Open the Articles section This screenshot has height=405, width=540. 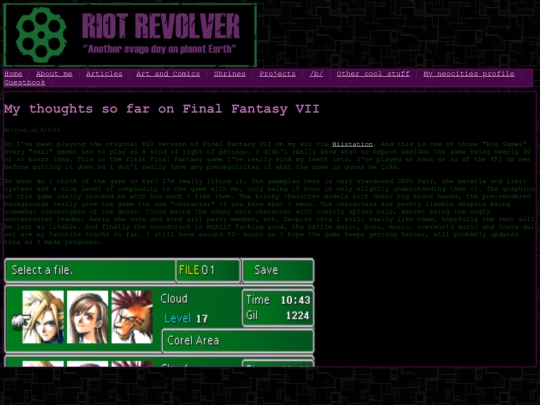104,74
